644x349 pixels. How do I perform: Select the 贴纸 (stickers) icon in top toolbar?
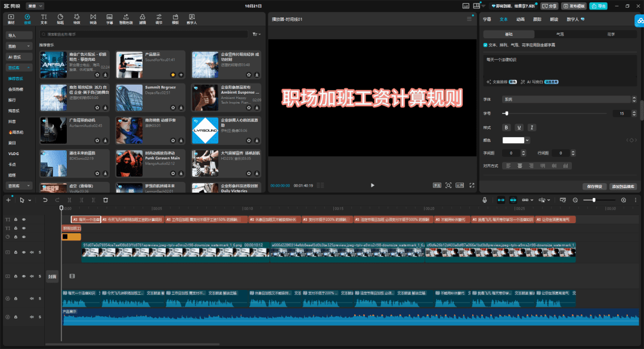pos(60,18)
